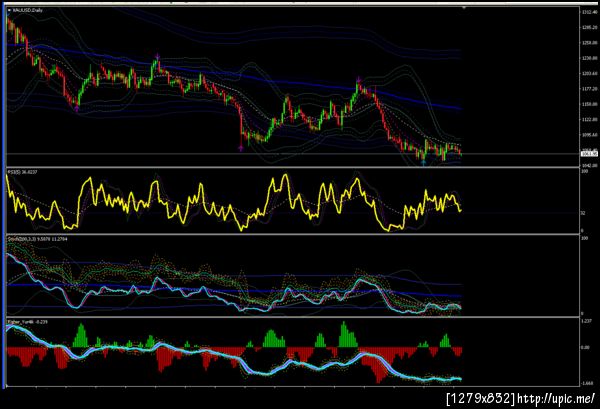Viewport: 600px width, 409px height.
Task: Click the 0.00 level on Fisher axis
Action: 585,347
